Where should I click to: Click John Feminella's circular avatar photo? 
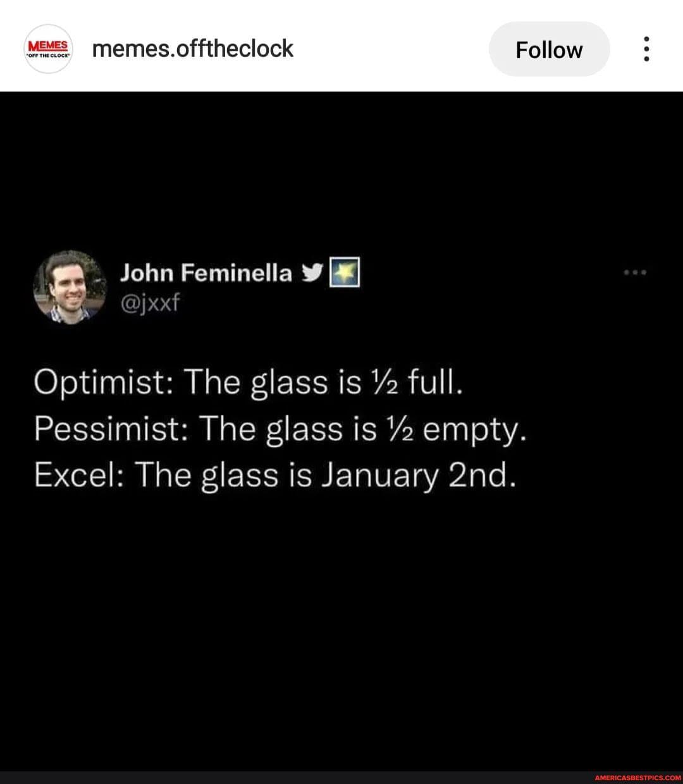[x=68, y=290]
